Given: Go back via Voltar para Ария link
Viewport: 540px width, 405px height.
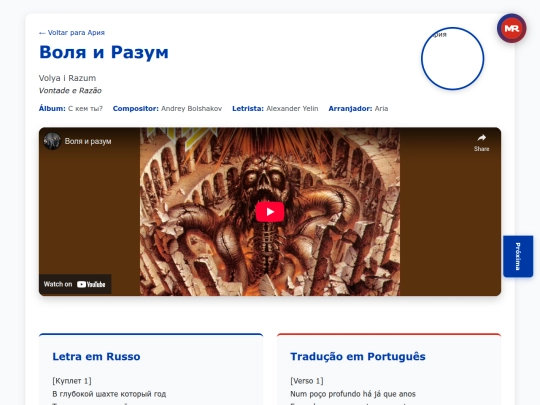Looking at the screenshot, I should [72, 33].
